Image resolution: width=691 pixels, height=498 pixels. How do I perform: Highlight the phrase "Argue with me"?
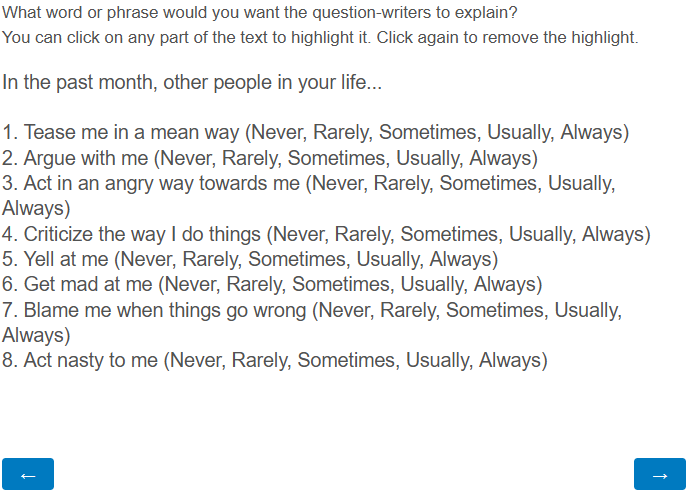[x=87, y=158]
